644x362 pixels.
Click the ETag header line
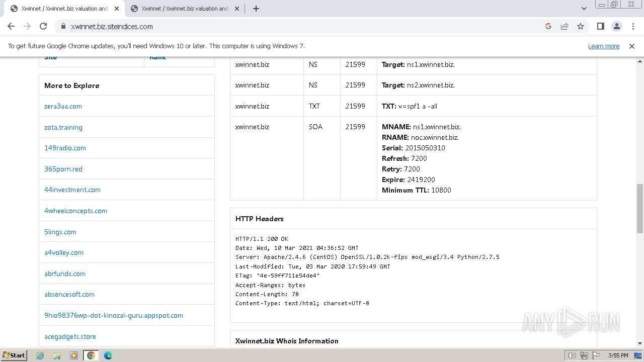point(278,276)
